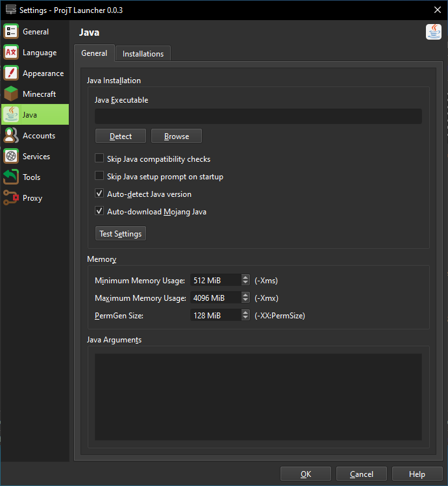Click the Proxy network icon
This screenshot has width=448, height=486.
pos(11,198)
